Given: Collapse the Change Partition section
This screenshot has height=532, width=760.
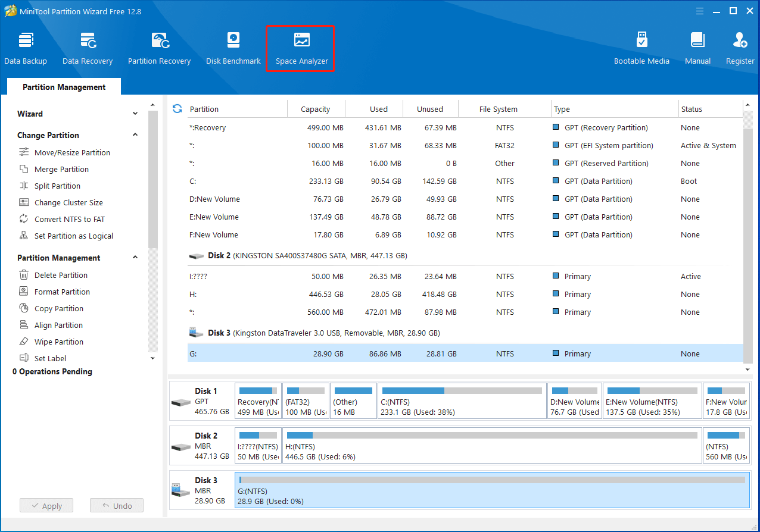Looking at the screenshot, I should pos(135,135).
